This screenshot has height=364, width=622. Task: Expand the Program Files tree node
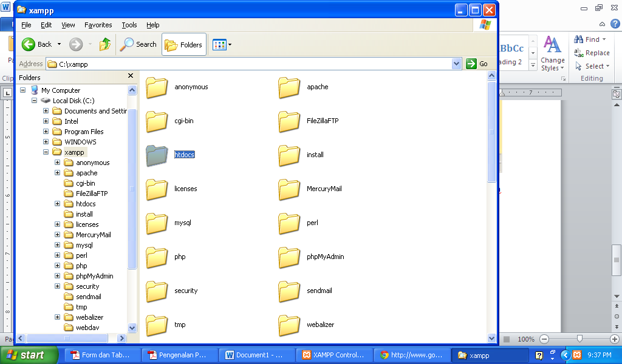coord(46,132)
